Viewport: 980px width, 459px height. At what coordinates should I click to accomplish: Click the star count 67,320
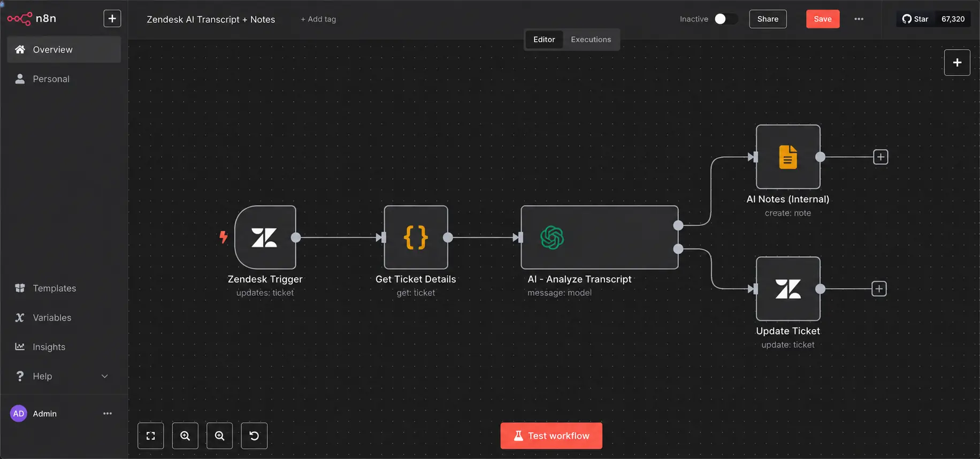pos(953,19)
